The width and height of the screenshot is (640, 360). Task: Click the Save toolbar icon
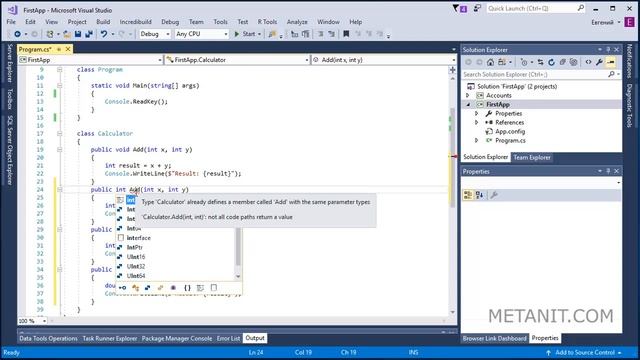[x=78, y=34]
